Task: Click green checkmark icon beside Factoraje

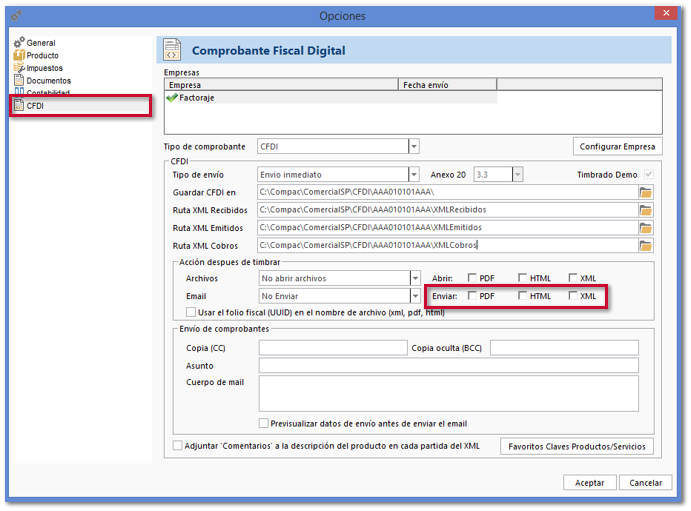Action: click(172, 98)
